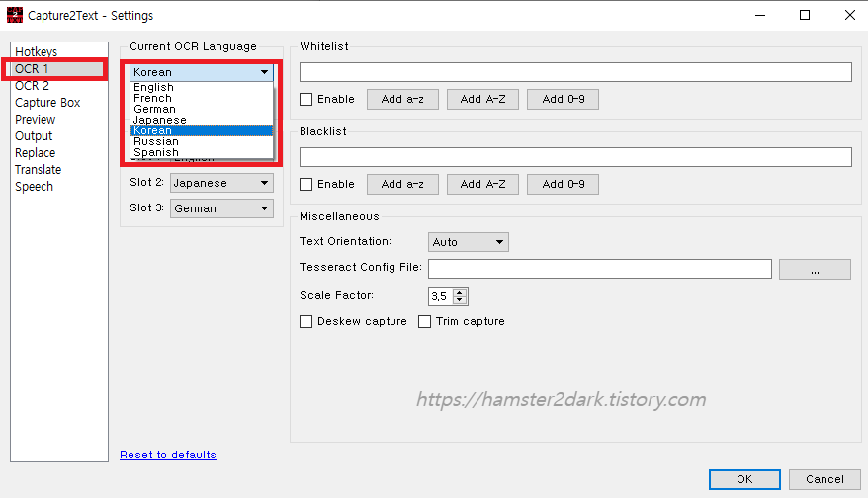This screenshot has width=868, height=498.
Task: Browse for Tesseract config file
Action: [x=815, y=270]
